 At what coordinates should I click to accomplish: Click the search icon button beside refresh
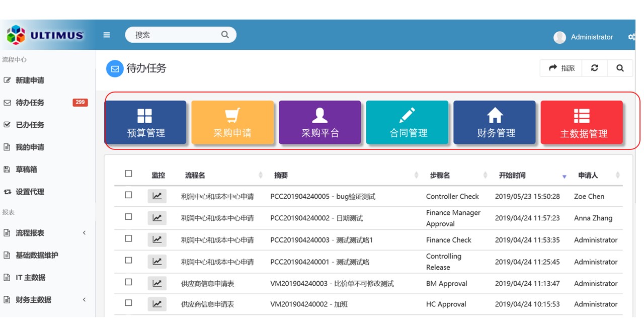coord(620,68)
